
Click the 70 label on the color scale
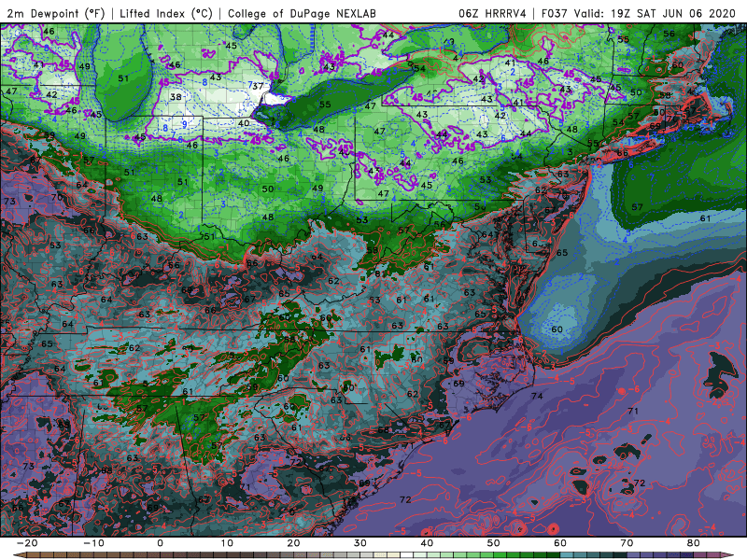point(627,543)
